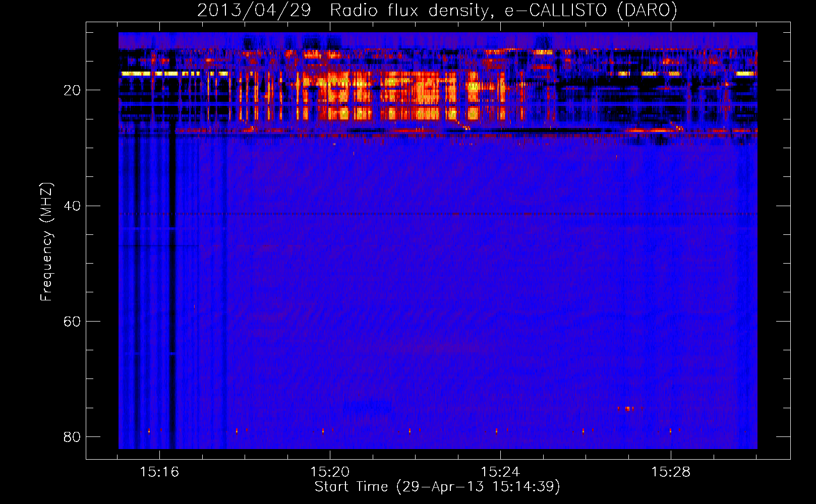This screenshot has height=504, width=816.
Task: Click the plot title '2013/04/29 Radio flux density, e-CALLISTO (DARO)'
Action: click(437, 10)
